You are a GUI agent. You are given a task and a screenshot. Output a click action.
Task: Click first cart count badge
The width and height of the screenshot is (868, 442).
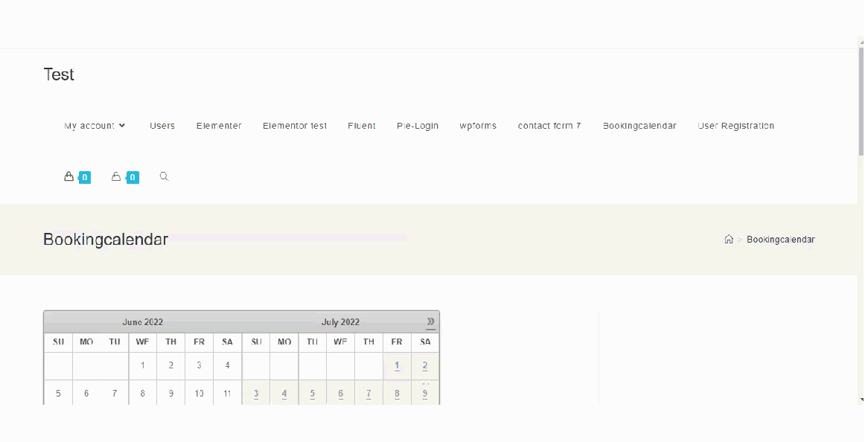pyautogui.click(x=85, y=178)
